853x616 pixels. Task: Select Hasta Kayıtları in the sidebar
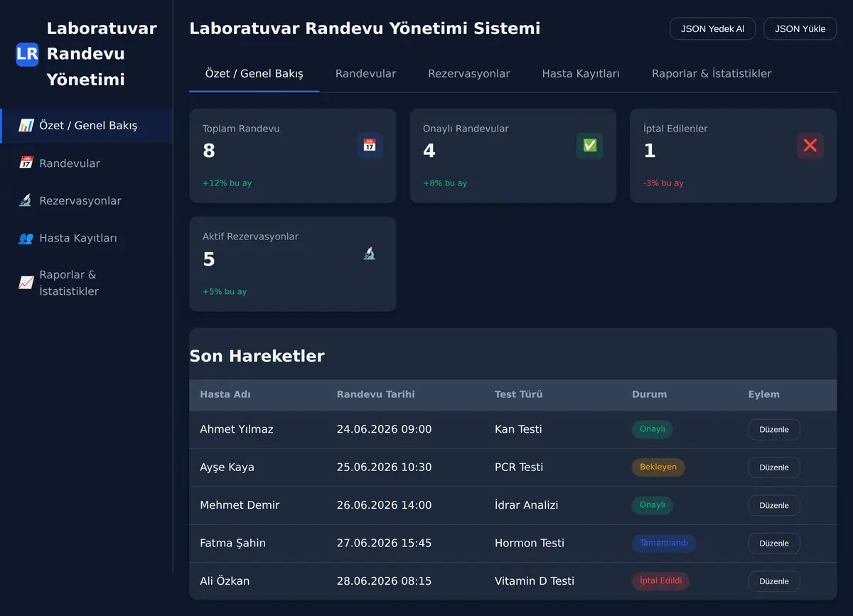tap(86, 239)
